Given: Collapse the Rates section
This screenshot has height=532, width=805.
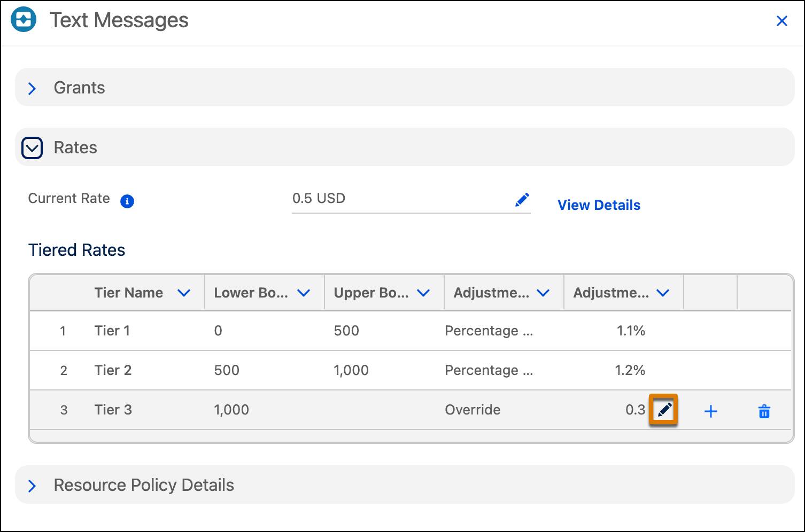Looking at the screenshot, I should tap(32, 148).
